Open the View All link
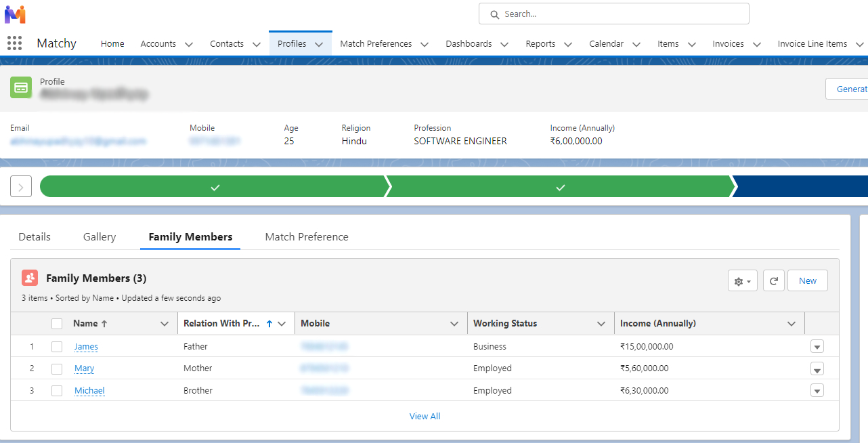The width and height of the screenshot is (868, 443). click(425, 416)
